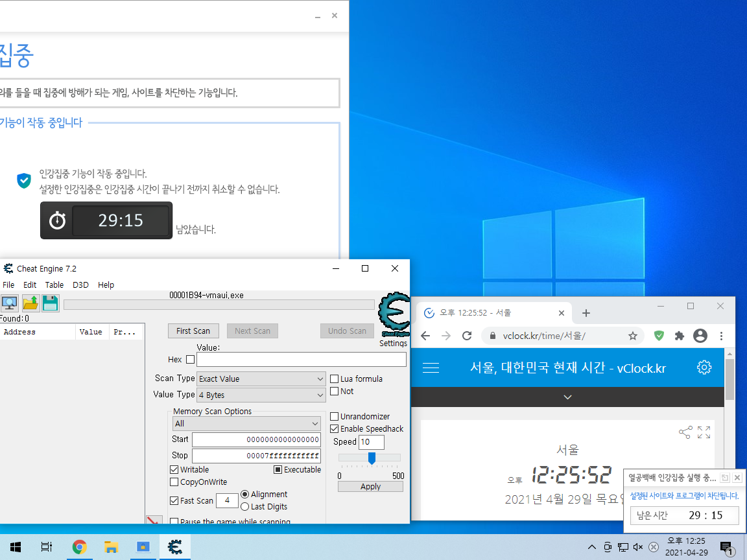Click the Undo Scan button
Viewport: 747px width, 560px height.
347,331
